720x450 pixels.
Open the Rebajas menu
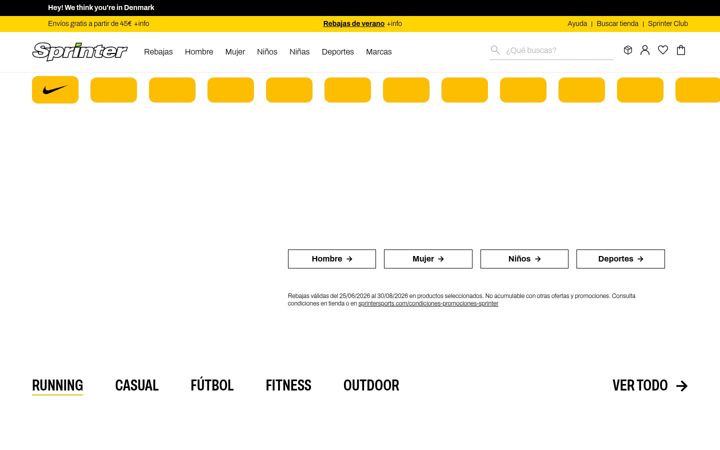[158, 52]
